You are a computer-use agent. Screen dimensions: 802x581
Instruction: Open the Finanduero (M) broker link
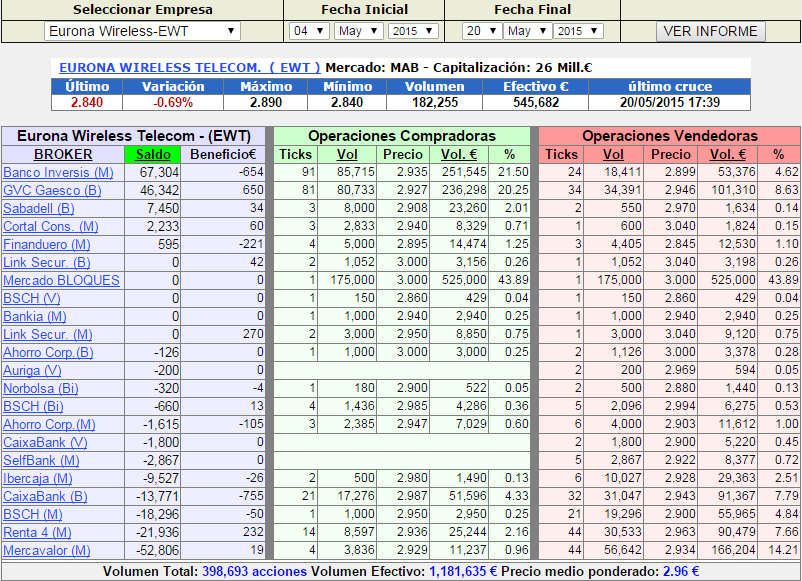pos(47,244)
